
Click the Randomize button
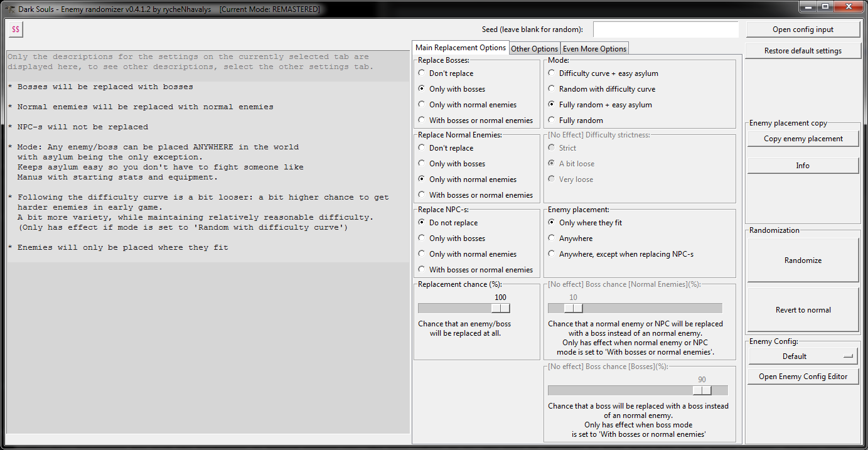pos(803,260)
